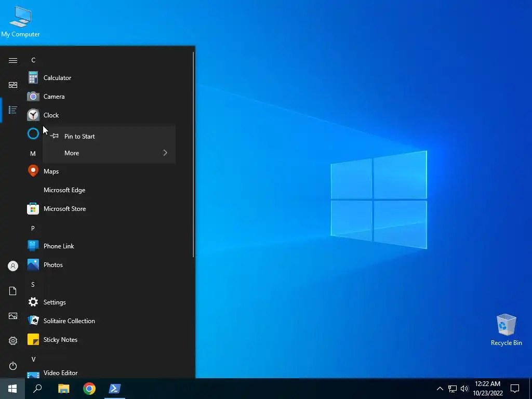Open Documents from Start sidebar
Screen dimensions: 532x399
tap(13, 291)
